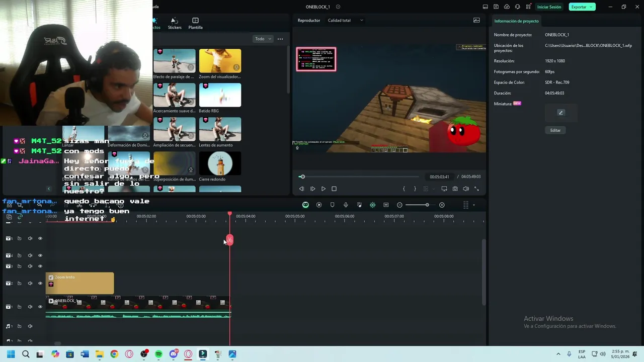The height and width of the screenshot is (362, 644).
Task: Toggle visibility eye of video track 3
Action: pyautogui.click(x=40, y=266)
